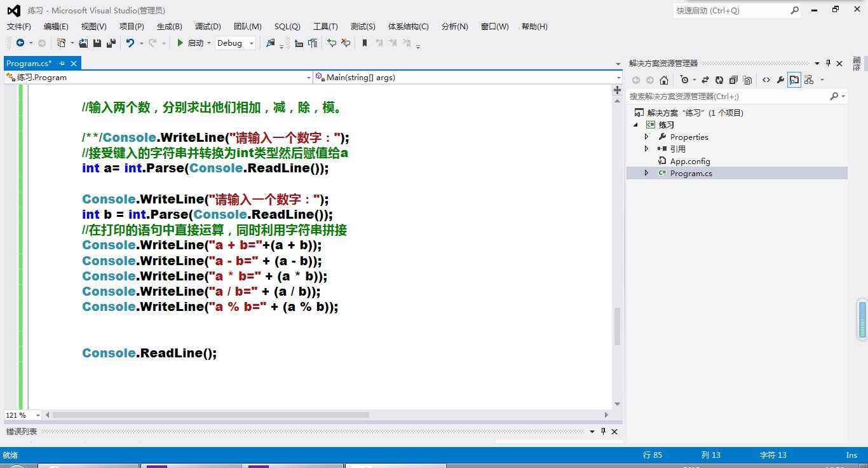868x468 pixels.
Task: Open the 工具(T) menu
Action: coord(325,26)
